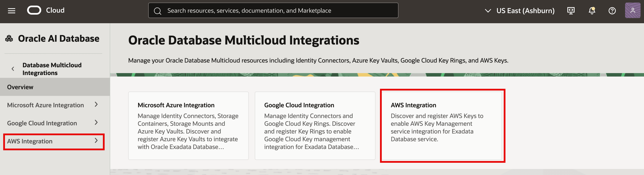
Task: Expand the AWS Integration sidebar chevron
Action: [96, 141]
